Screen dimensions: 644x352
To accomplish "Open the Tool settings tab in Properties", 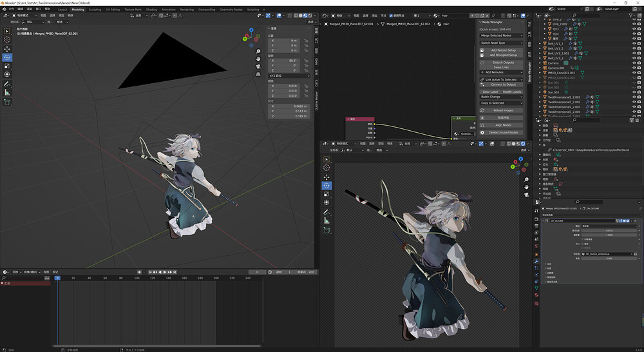I will pos(536,210).
